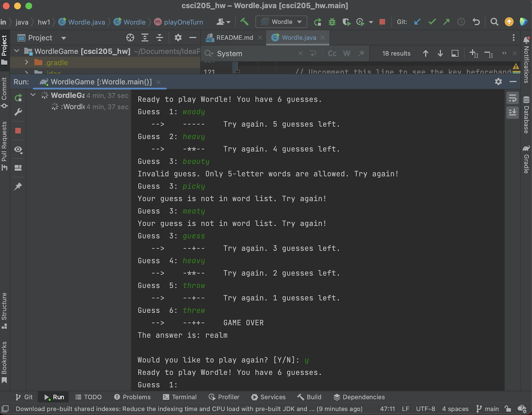The image size is (532, 415).
Task: Open the Run panel settings gear
Action: (x=498, y=82)
